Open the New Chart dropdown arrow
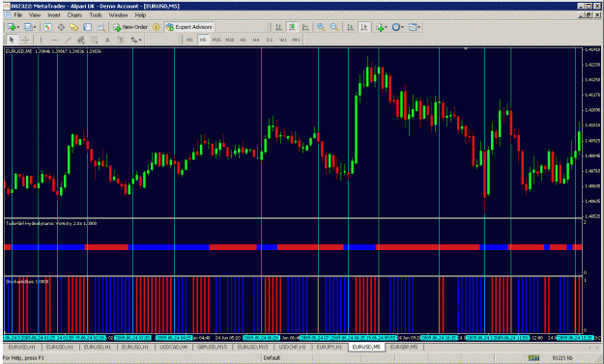 pos(18,27)
